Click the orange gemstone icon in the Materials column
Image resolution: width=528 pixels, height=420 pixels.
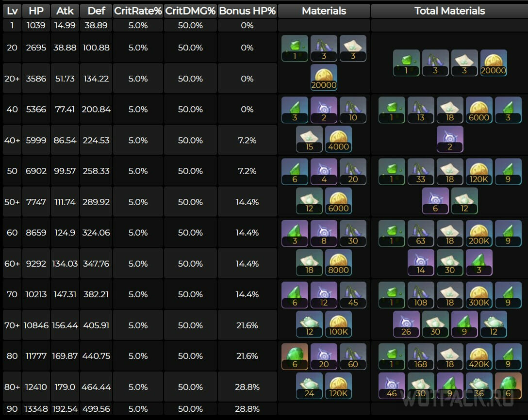[x=295, y=356]
